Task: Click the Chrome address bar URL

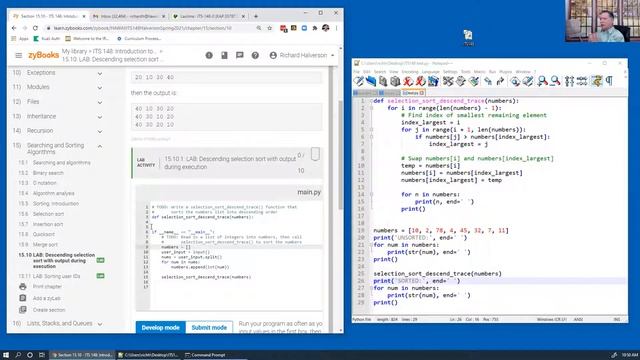Action: pos(142,28)
